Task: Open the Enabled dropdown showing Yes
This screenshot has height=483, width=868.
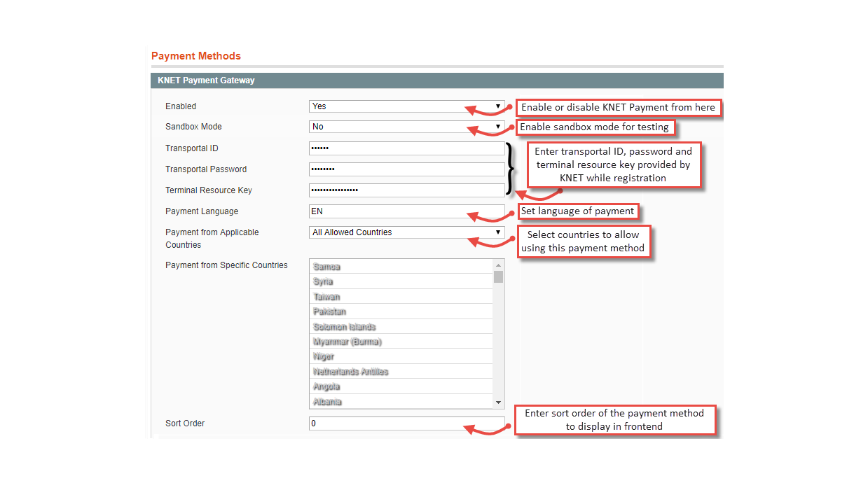Action: tap(406, 106)
